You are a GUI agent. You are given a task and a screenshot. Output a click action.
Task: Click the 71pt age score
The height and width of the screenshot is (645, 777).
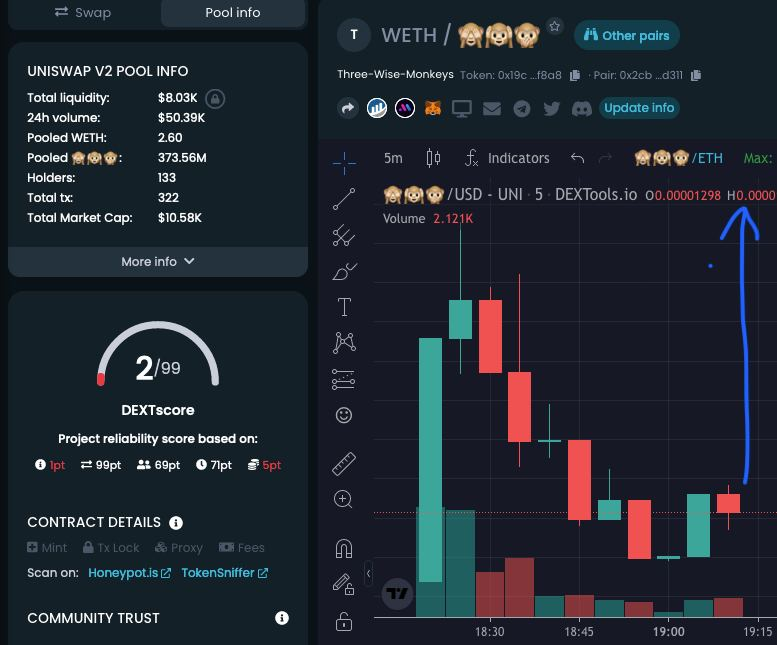(214, 465)
